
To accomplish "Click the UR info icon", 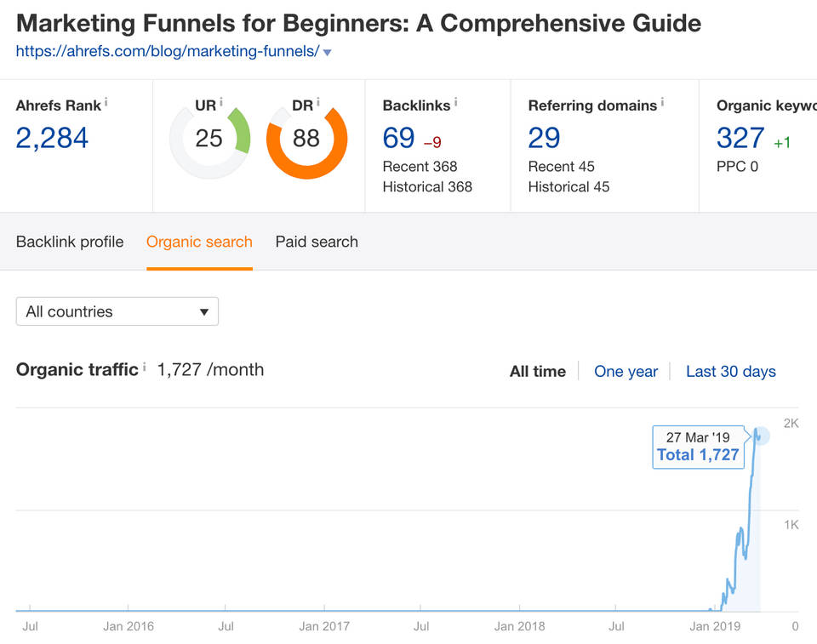I will [x=221, y=102].
